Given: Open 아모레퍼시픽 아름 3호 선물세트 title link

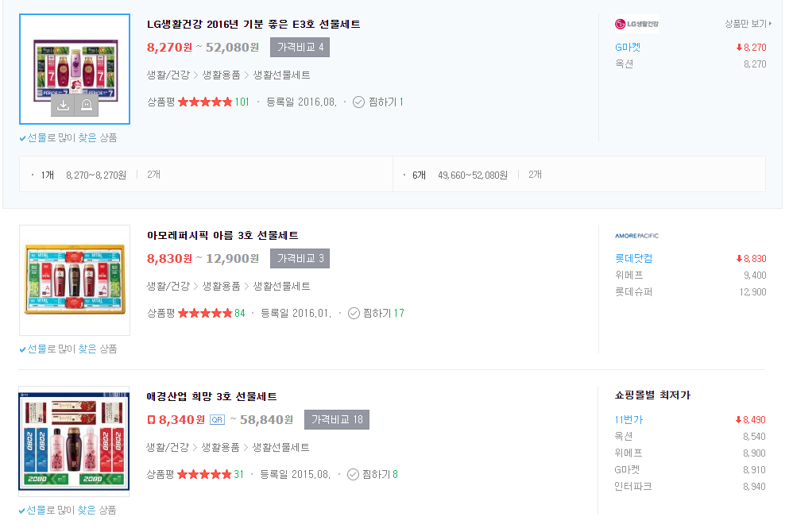Looking at the screenshot, I should pyautogui.click(x=222, y=235).
